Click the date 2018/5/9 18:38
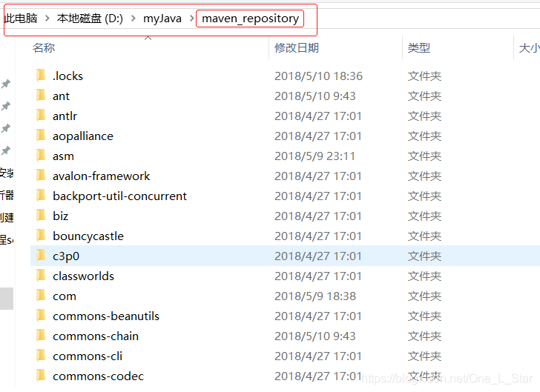Screen dimensions: 540x392 pyautogui.click(x=315, y=296)
